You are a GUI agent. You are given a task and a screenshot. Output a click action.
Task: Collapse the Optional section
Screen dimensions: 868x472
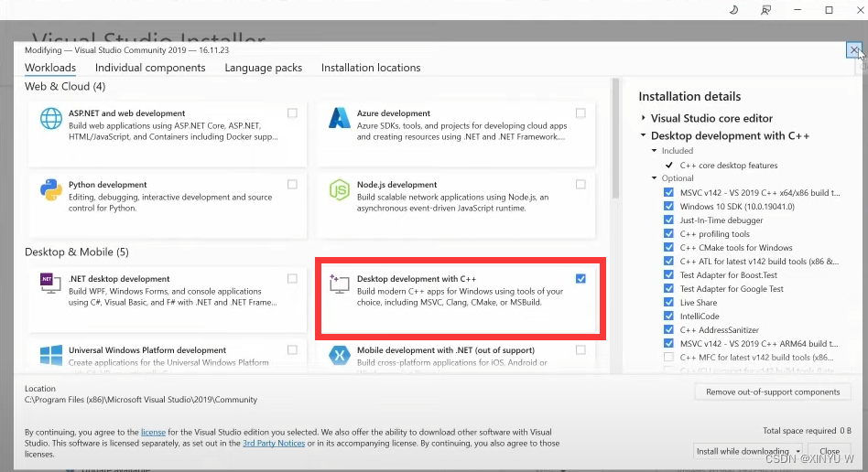point(655,178)
